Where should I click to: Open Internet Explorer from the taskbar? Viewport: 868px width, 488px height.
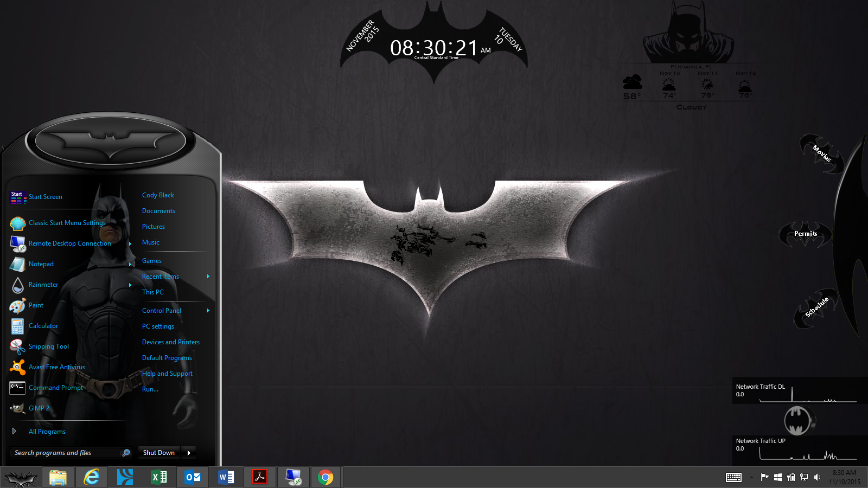[x=92, y=477]
